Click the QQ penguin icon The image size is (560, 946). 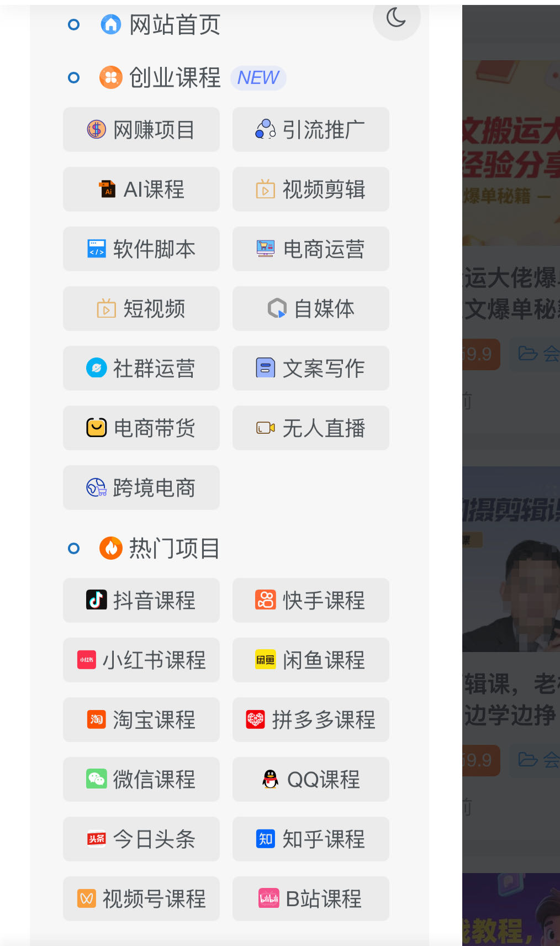(270, 779)
